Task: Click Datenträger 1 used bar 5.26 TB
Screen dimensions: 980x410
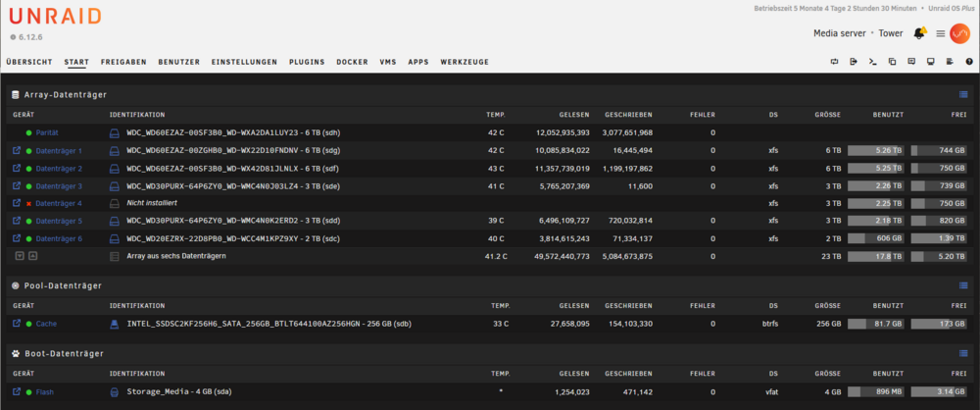Action: pos(875,151)
